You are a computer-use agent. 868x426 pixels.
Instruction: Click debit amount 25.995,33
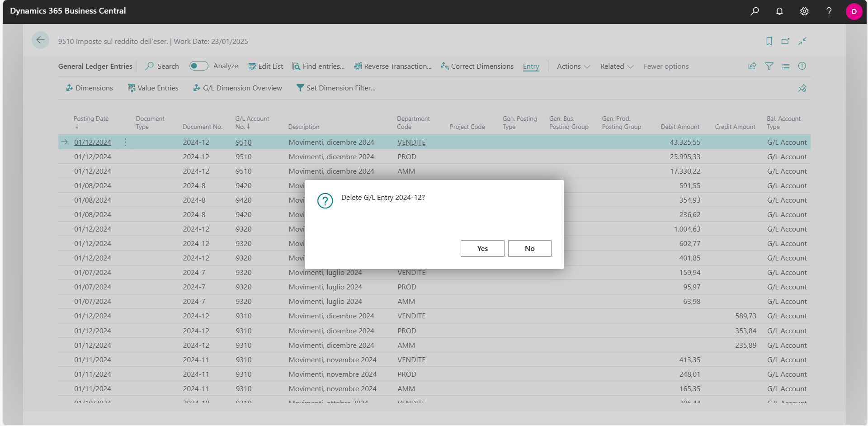click(685, 156)
